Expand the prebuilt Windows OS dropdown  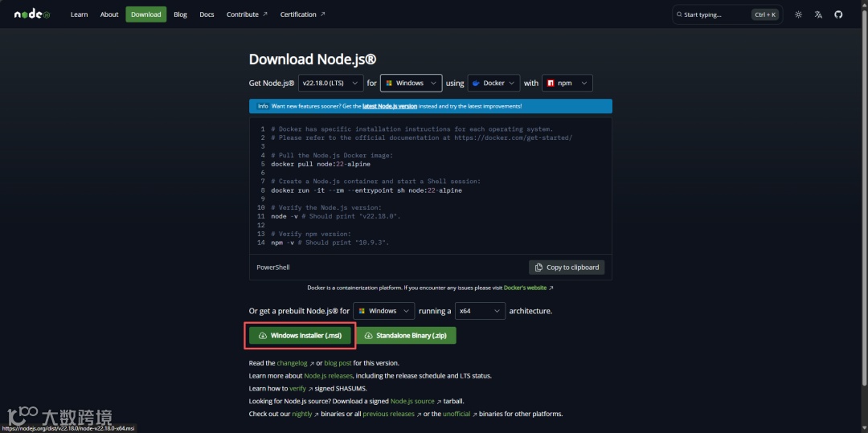point(384,311)
